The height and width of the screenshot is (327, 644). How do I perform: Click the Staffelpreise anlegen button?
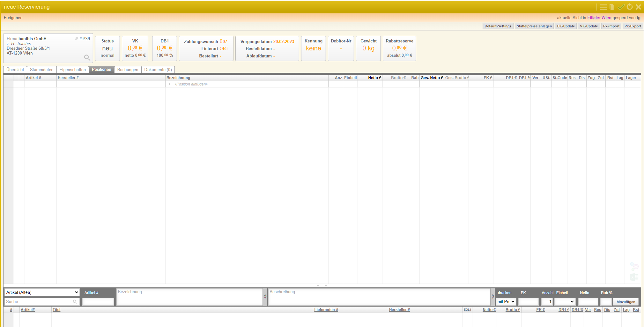click(x=534, y=26)
